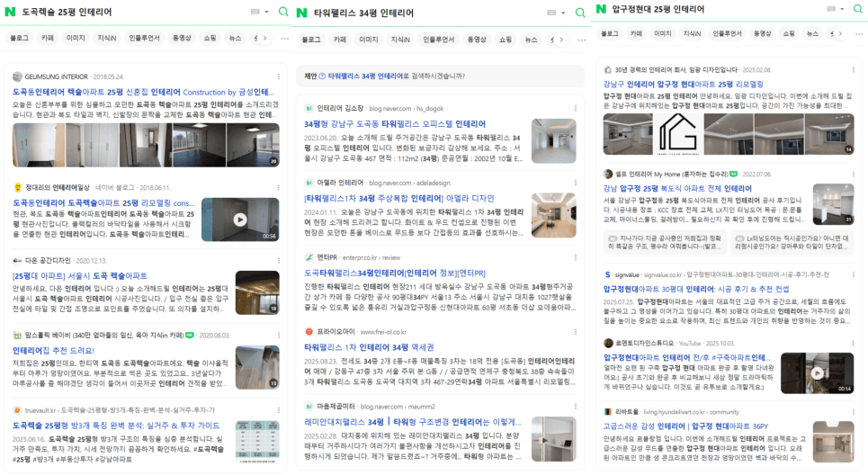Play the 도곡렉슬아파트 25평 리모델링 video
Screen dimensions: 868x475
[240, 220]
